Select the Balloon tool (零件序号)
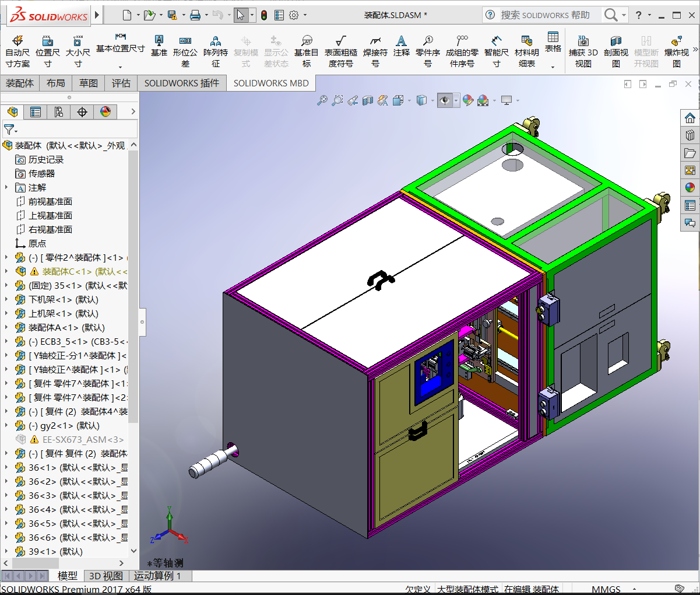The image size is (700, 595). click(x=428, y=51)
